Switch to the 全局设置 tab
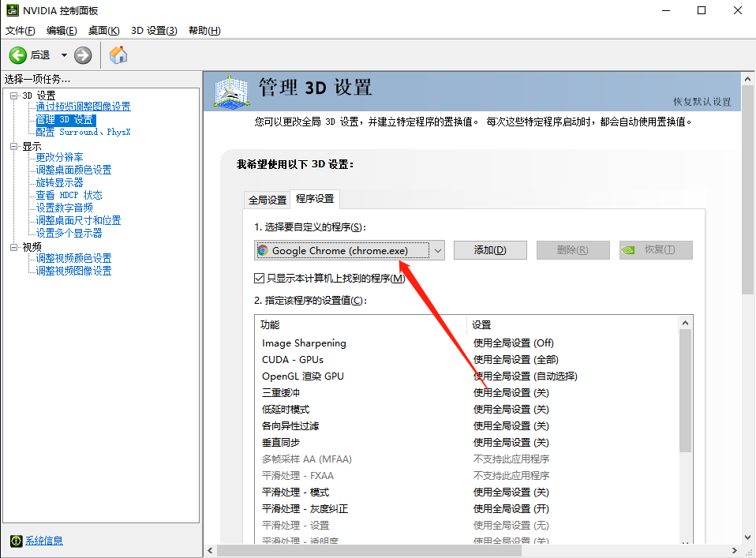 pyautogui.click(x=268, y=200)
